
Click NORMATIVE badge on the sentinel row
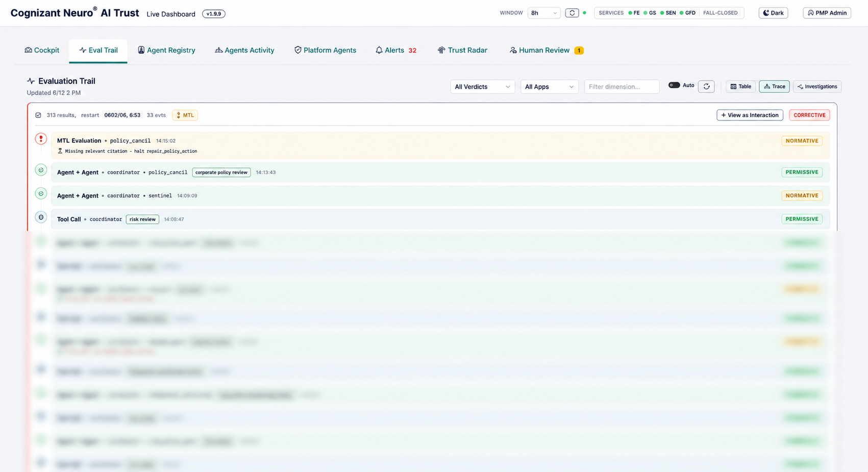coord(802,196)
